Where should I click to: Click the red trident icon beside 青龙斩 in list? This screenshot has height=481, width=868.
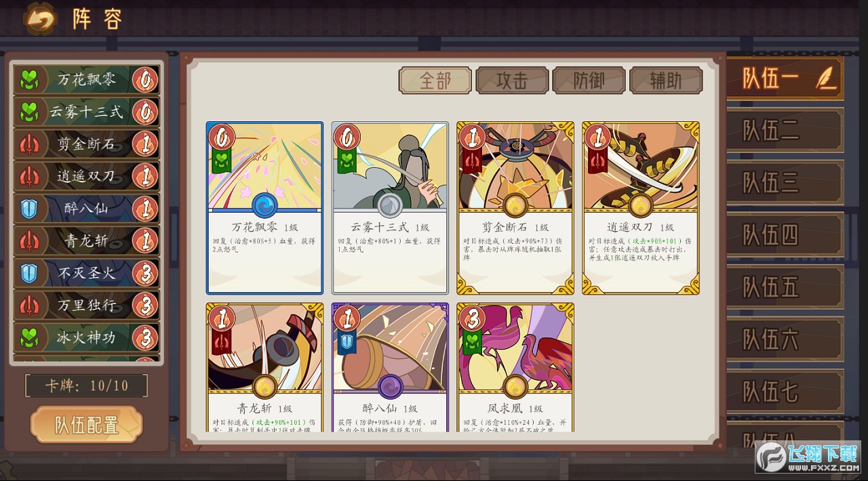(29, 240)
